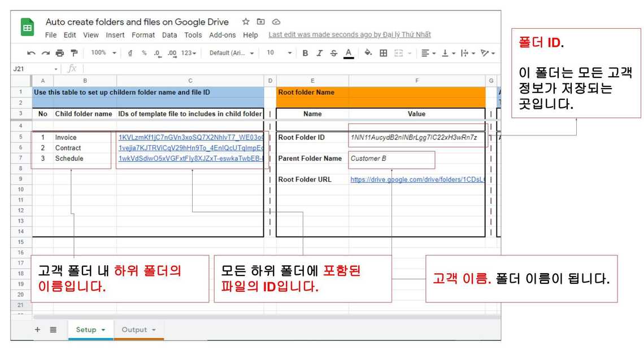
Task: Open the Borders tool in toolbar
Action: point(383,53)
